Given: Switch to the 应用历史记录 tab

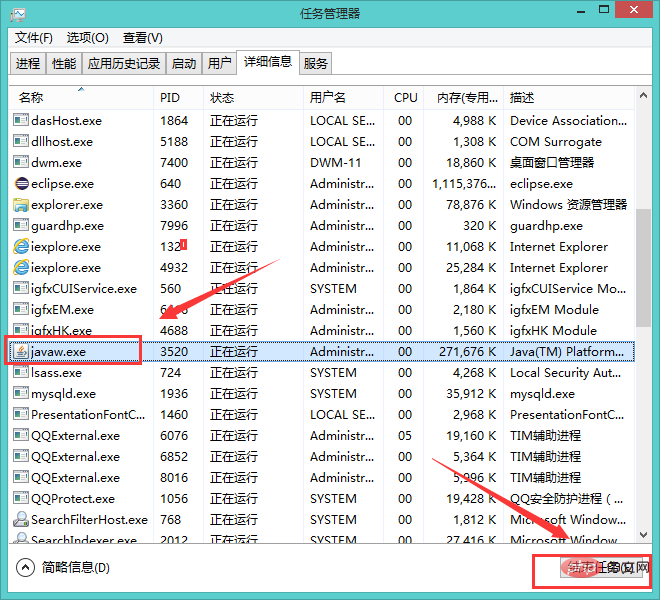Looking at the screenshot, I should click(x=124, y=64).
